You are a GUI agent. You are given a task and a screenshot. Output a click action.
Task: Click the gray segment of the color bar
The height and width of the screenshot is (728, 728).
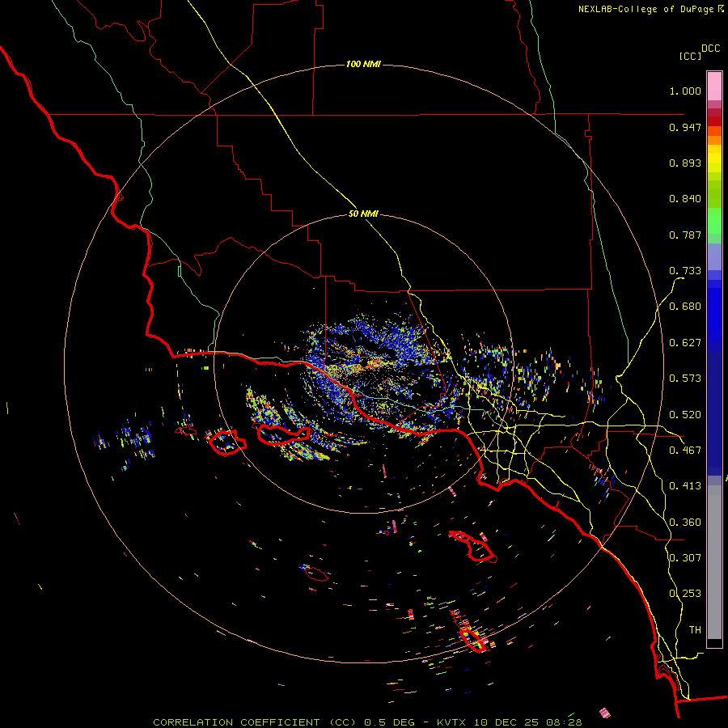pos(714,562)
